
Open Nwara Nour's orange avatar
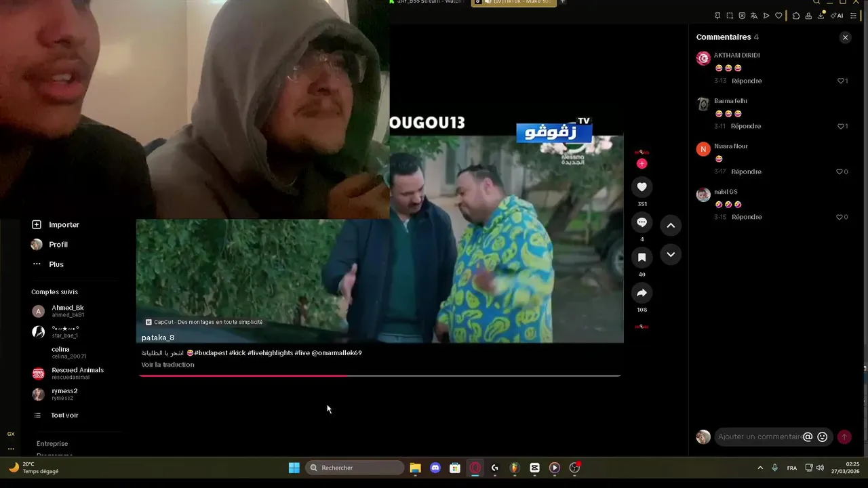703,149
